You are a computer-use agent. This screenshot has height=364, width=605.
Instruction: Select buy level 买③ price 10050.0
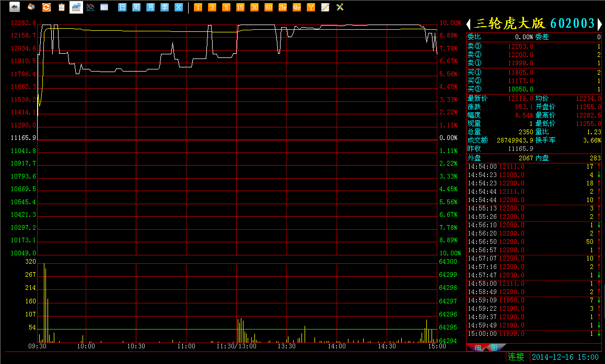click(x=520, y=89)
